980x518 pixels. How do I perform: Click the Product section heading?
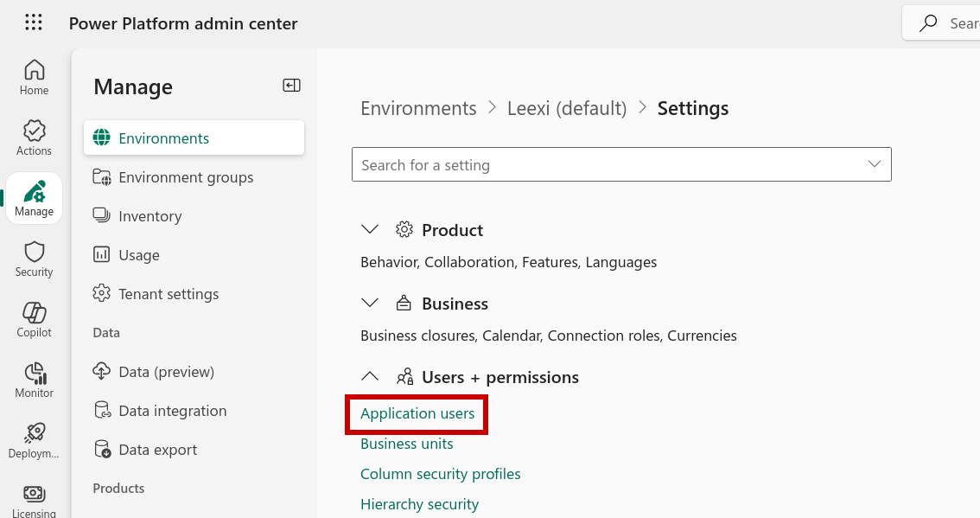point(453,230)
